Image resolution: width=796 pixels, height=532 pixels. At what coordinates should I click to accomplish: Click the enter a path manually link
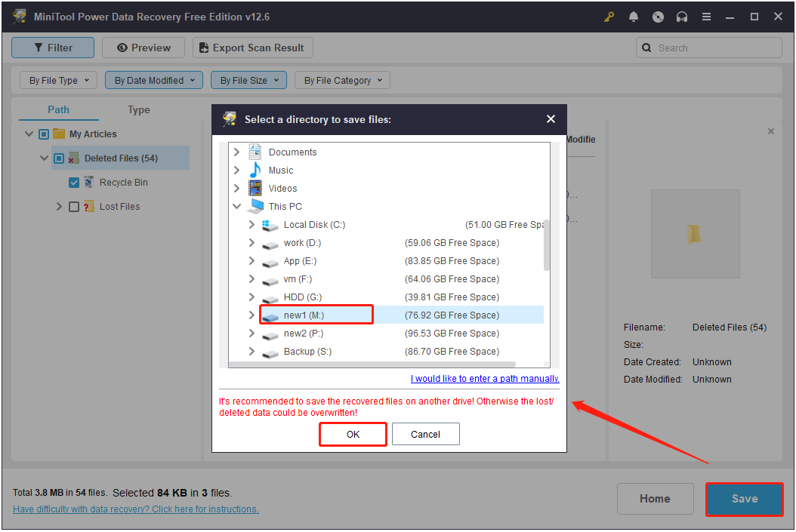[x=484, y=378]
